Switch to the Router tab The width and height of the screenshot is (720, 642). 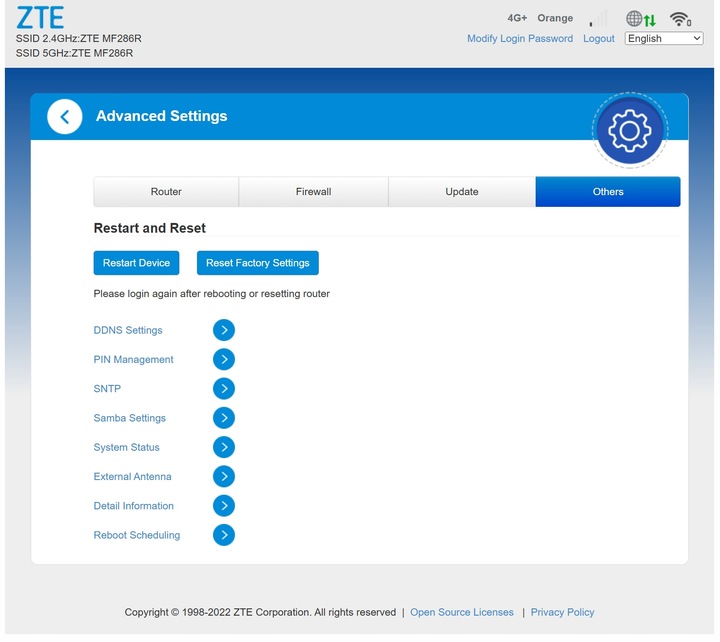(x=166, y=192)
